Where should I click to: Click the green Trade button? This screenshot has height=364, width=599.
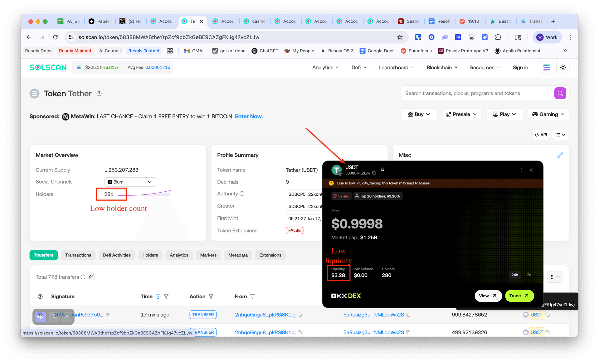[519, 296]
